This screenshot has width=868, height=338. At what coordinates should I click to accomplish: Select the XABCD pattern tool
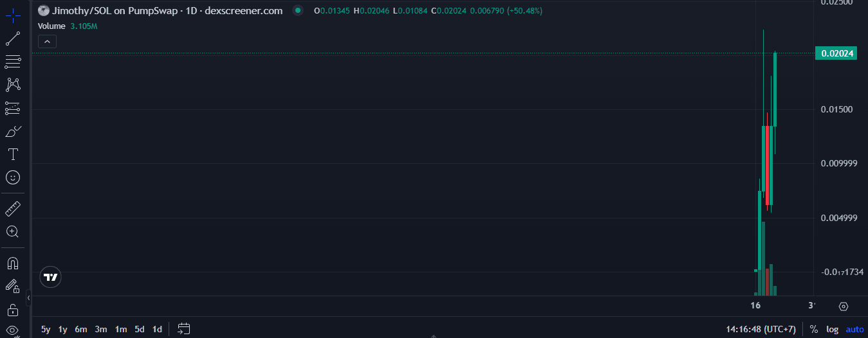(x=13, y=84)
